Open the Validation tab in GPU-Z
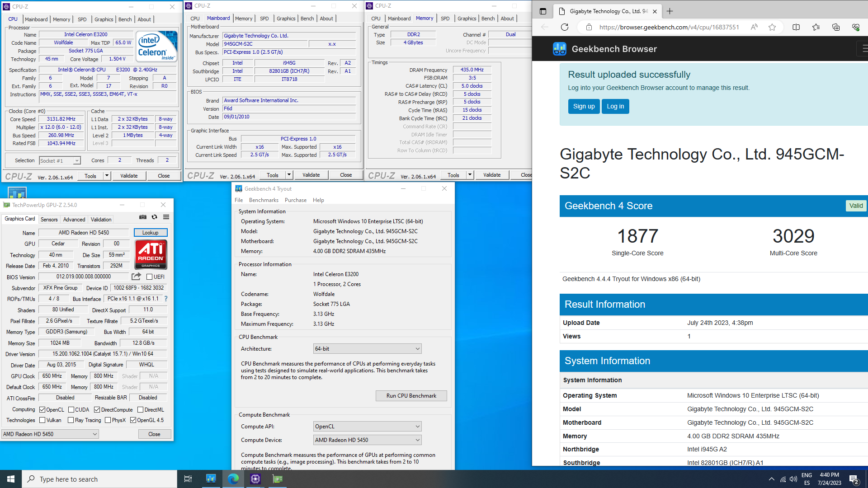 tap(101, 220)
